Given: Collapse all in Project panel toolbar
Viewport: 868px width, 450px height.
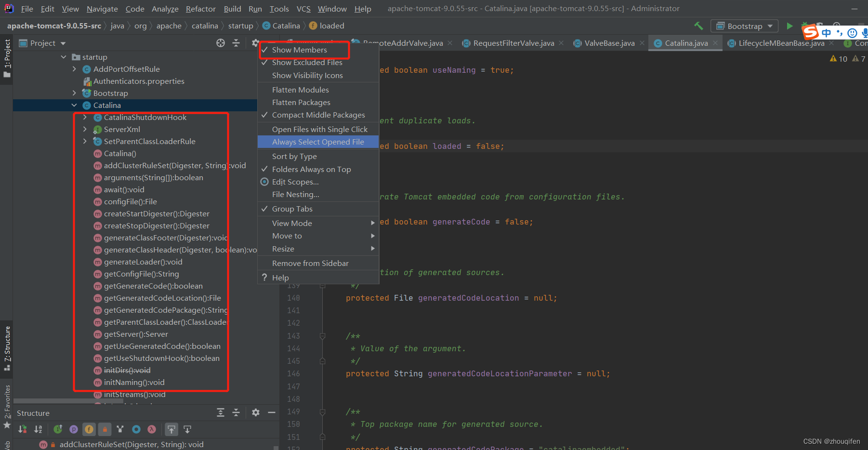Looking at the screenshot, I should click(x=236, y=43).
